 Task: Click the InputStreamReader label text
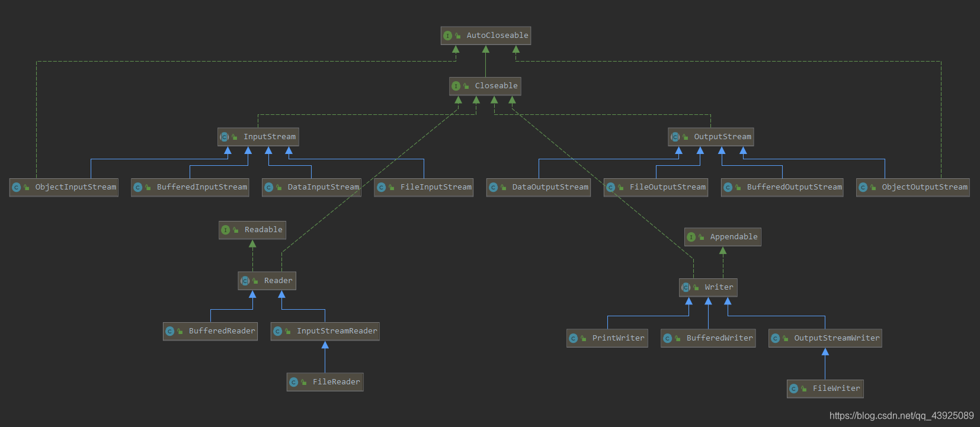click(x=337, y=331)
